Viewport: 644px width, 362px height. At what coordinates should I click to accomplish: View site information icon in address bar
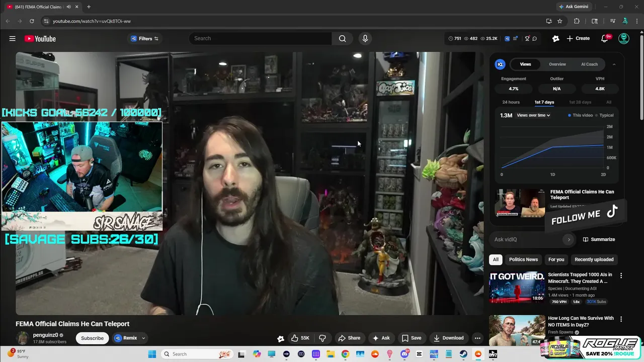point(46,21)
